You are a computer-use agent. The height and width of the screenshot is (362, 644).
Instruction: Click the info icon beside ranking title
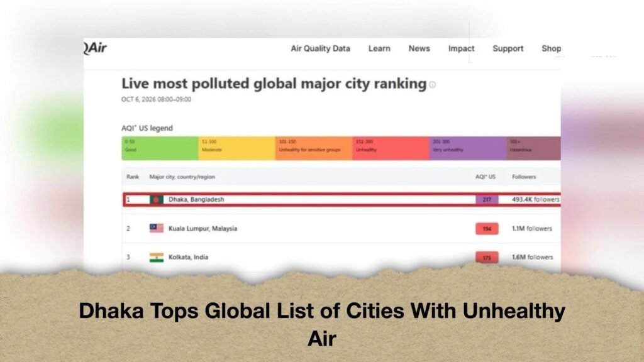tap(433, 85)
